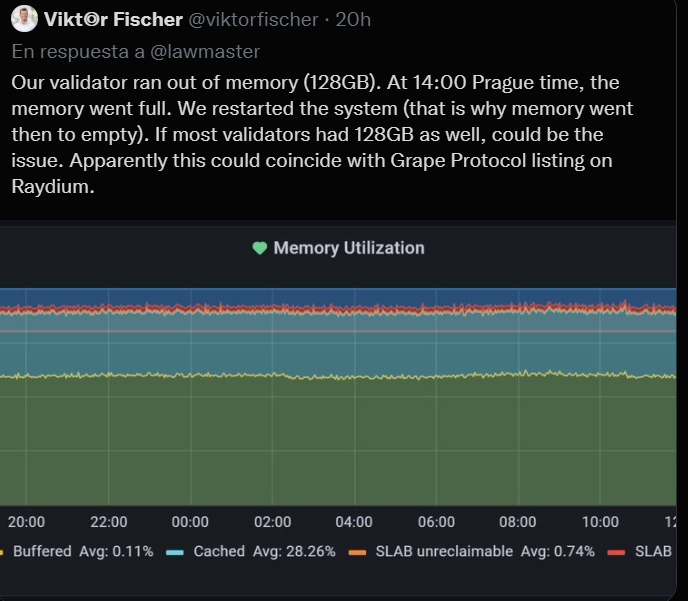Toggle the SLAB unreclaimable series label

(444, 551)
